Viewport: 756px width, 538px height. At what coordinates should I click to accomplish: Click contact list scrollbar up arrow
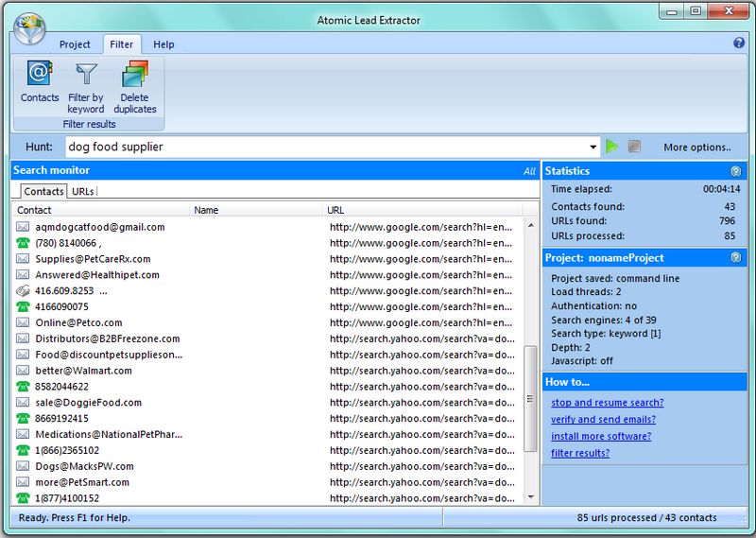[531, 225]
